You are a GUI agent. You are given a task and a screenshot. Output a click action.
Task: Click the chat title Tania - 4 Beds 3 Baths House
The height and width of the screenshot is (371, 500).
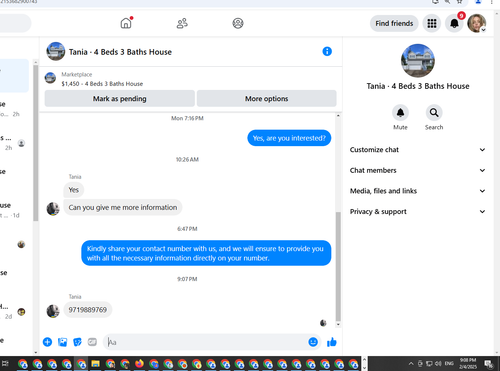tap(120, 52)
